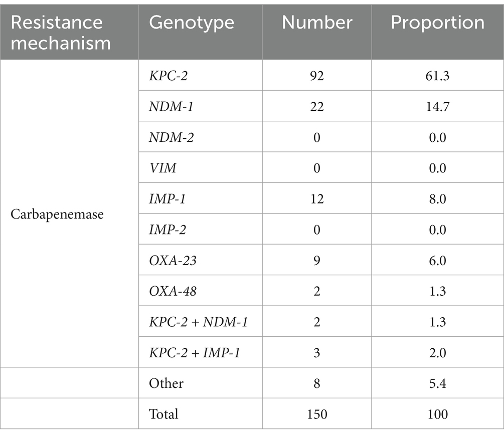This screenshot has height=438, width=504.
Task: Select the number 92 cell
Action: point(316,76)
